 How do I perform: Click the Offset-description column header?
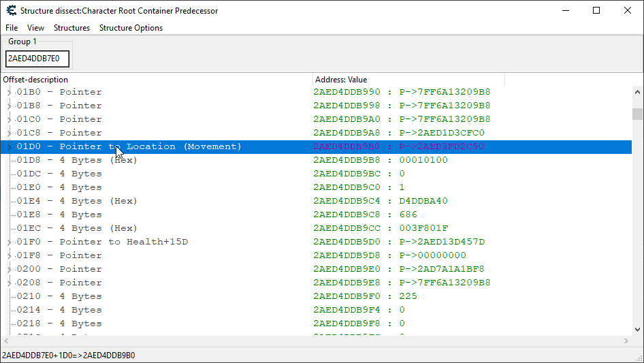157,80
